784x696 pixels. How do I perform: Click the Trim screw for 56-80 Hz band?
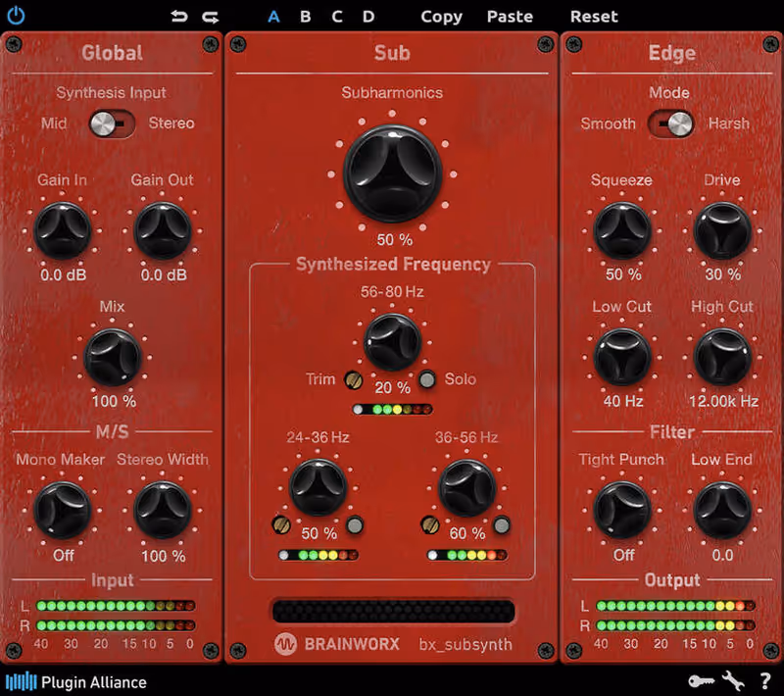(x=354, y=380)
